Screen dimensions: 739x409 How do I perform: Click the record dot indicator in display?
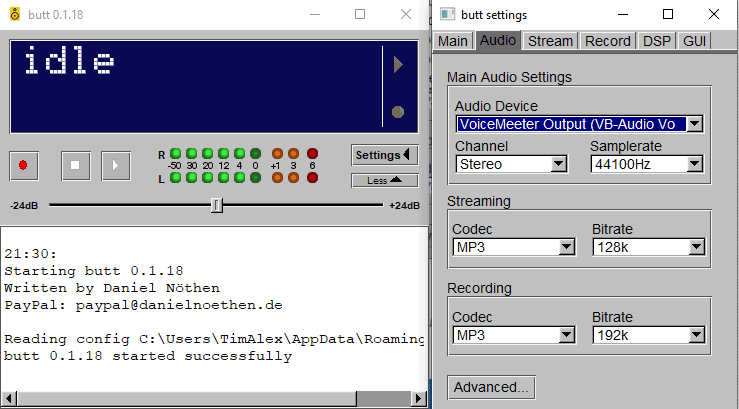[398, 112]
